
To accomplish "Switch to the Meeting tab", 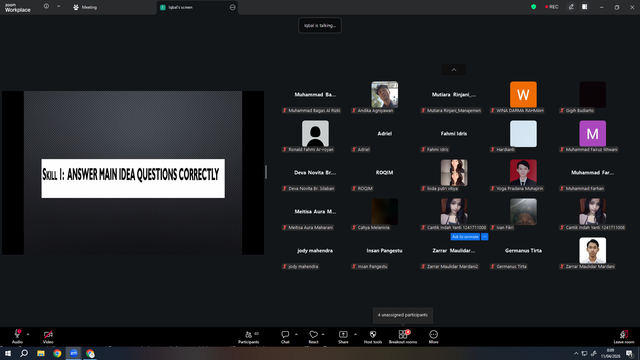I will coord(85,7).
